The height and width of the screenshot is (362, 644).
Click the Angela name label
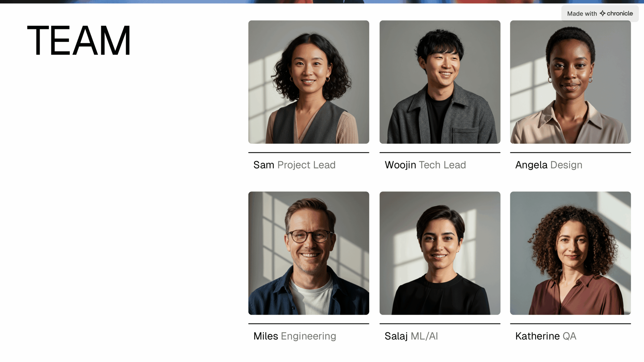[531, 165]
